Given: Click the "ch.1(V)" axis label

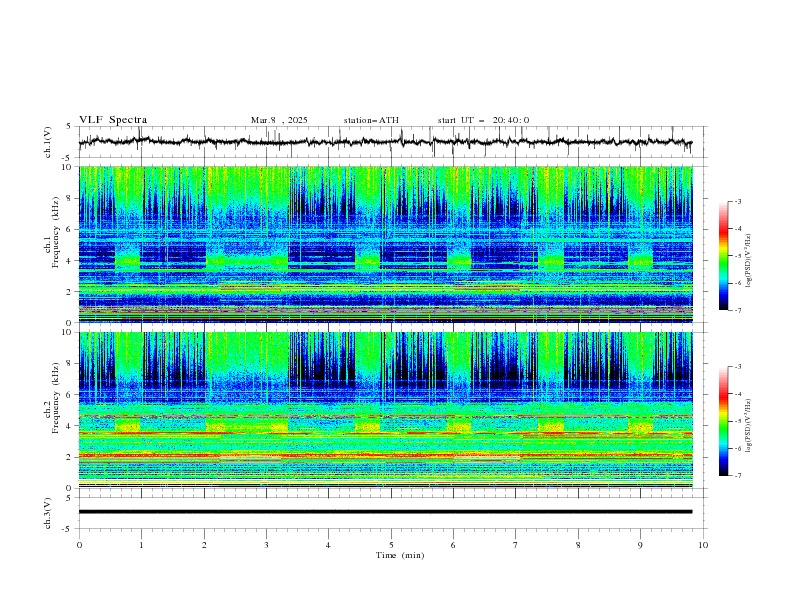Looking at the screenshot, I should pos(48,142).
